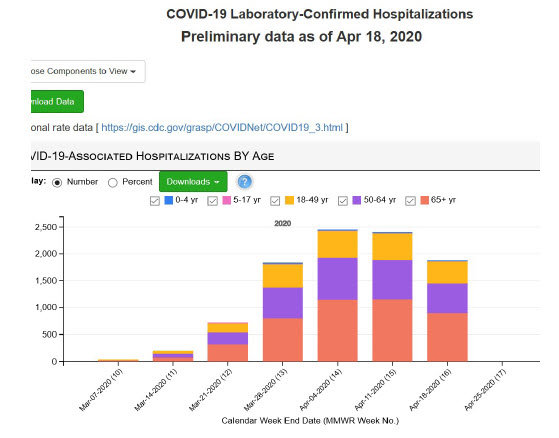Screen dimensions: 559x438
Task: Open the Choose Components to View dropdown
Action: pyautogui.click(x=88, y=71)
